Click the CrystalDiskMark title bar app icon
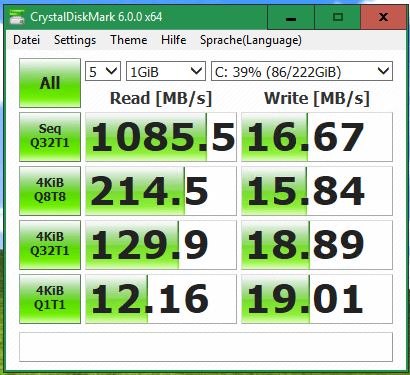Viewport: 410px width, 375px height. 17,17
